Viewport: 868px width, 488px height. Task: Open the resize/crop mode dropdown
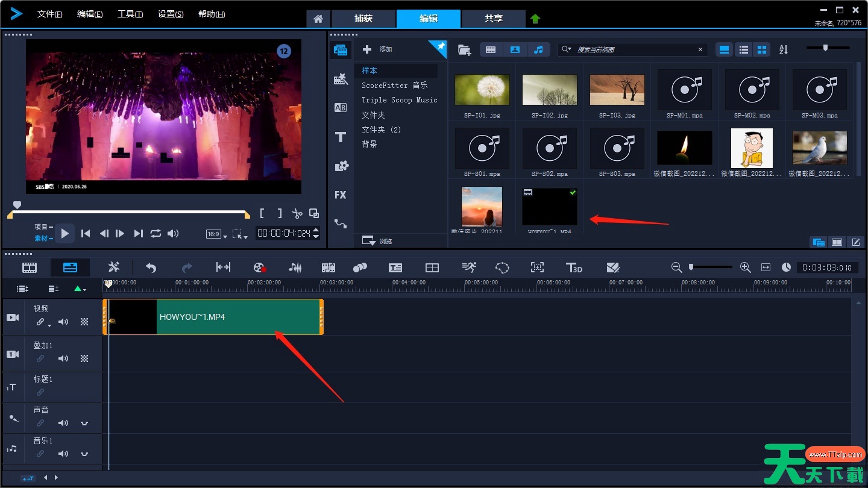click(x=240, y=234)
